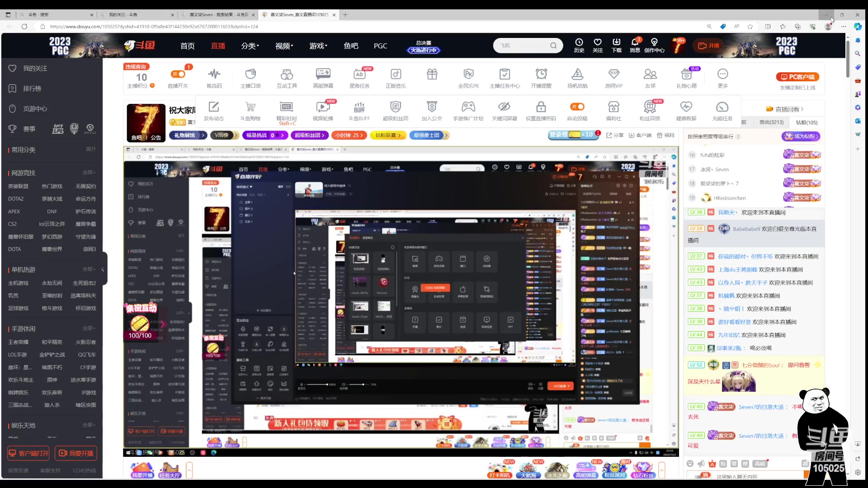Open 开播提醒 broadcast reminder clock

[541, 78]
